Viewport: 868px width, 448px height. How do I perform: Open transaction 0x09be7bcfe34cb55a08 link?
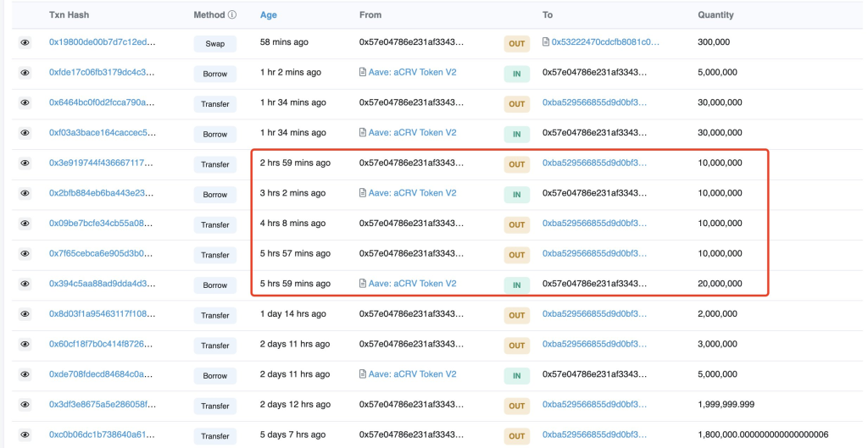102,224
